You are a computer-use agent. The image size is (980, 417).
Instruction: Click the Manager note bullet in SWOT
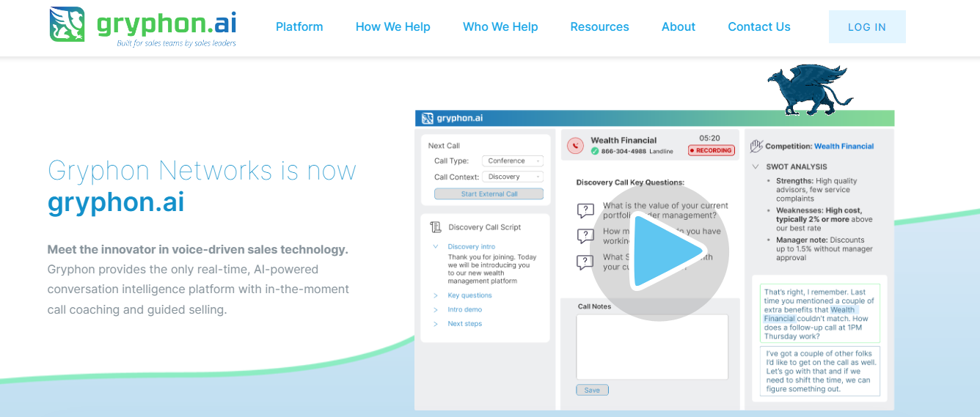[824, 248]
